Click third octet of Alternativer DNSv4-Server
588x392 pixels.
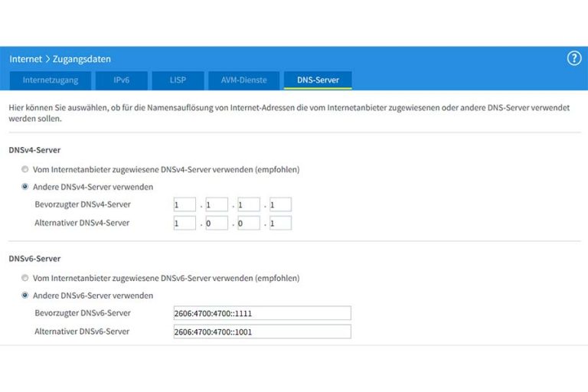point(249,223)
